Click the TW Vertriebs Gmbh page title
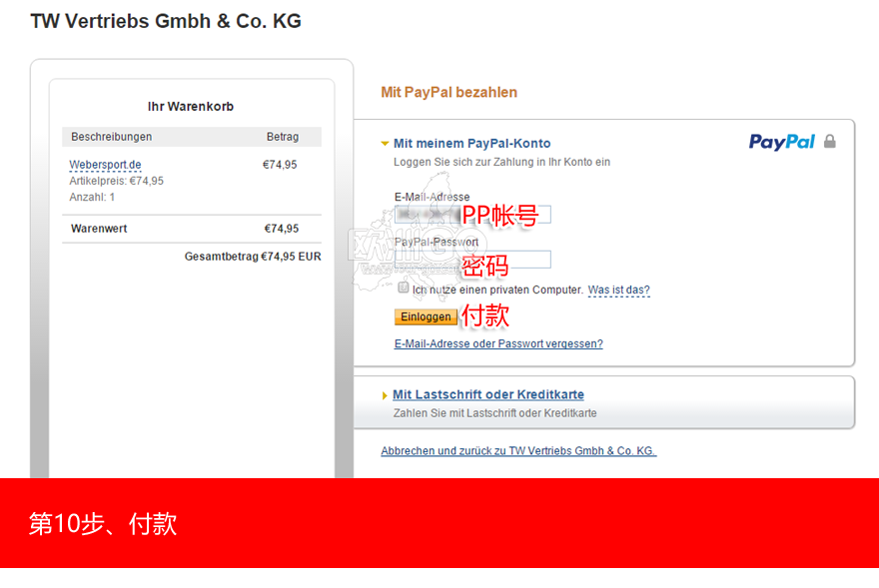Screen dimensions: 879x588 166,21
